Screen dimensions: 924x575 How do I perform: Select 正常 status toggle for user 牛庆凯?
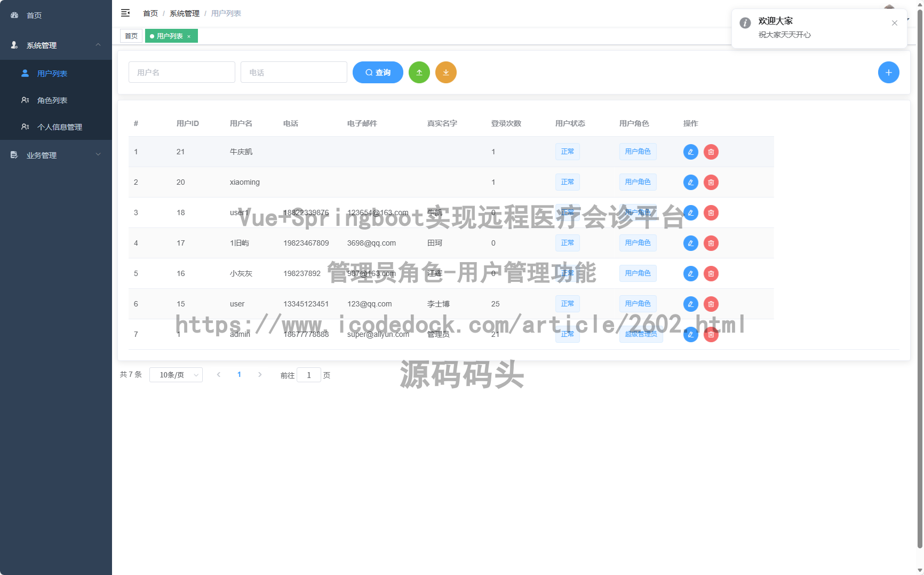coord(567,152)
